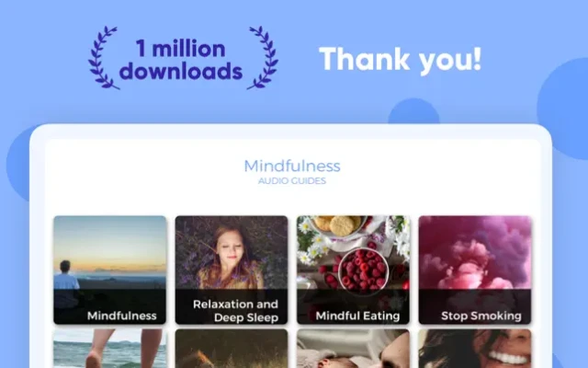Click the AUDIO GUIDES subtitle
This screenshot has height=368, width=588.
pos(292,181)
